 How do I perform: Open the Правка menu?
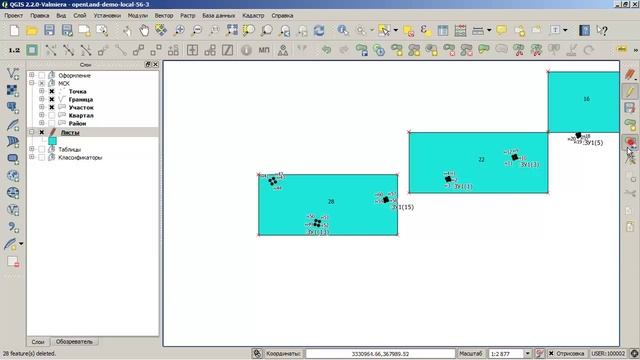[40, 16]
